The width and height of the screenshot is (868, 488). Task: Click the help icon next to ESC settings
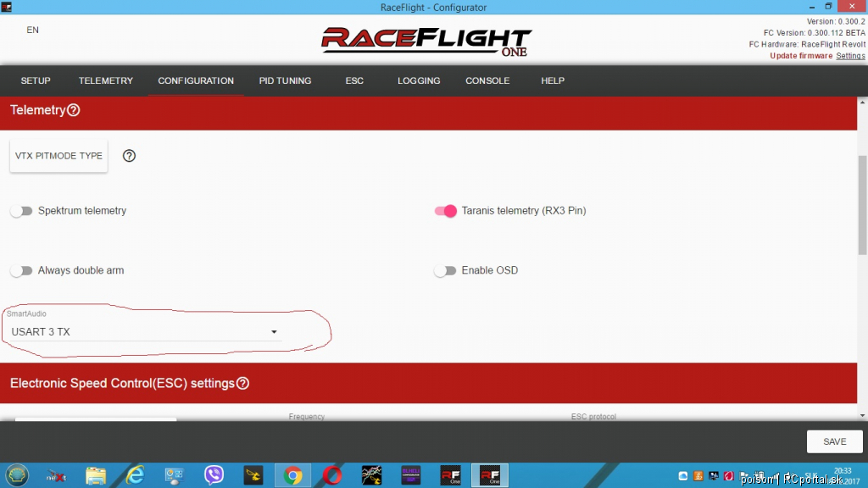coord(242,384)
